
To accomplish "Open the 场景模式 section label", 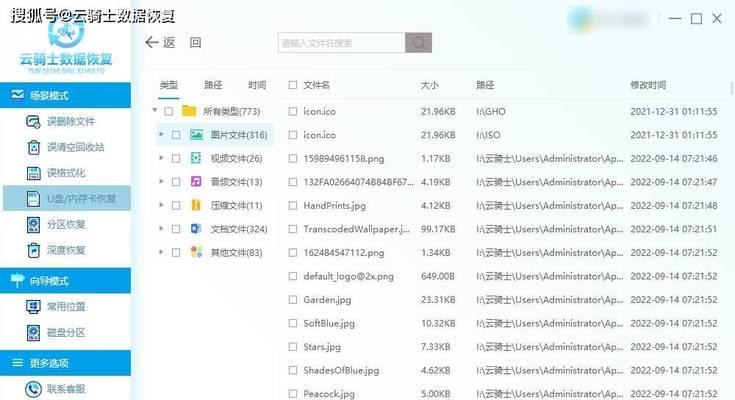I will [49, 96].
